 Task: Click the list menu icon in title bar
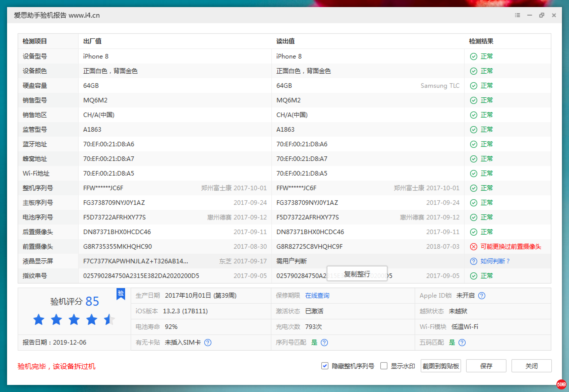coord(517,15)
